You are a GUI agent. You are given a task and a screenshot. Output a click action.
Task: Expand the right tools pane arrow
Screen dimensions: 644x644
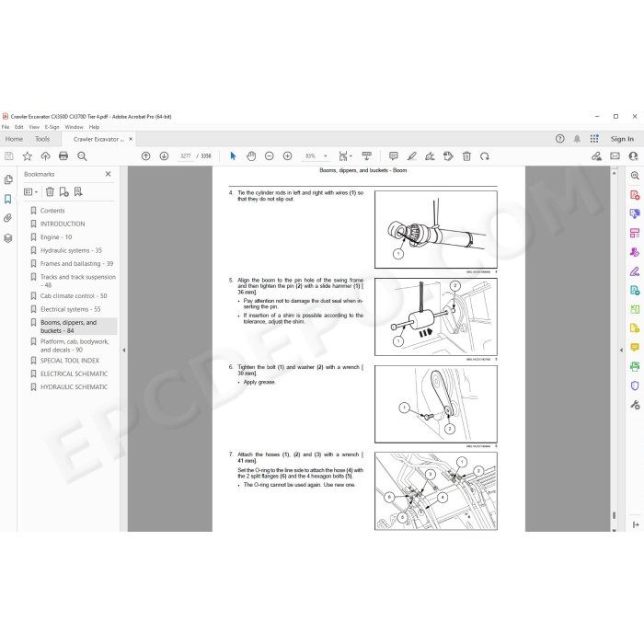coord(621,351)
